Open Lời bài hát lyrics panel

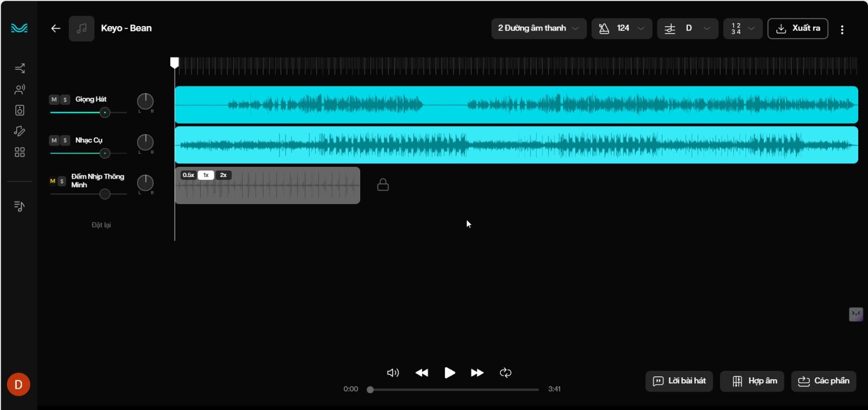679,381
